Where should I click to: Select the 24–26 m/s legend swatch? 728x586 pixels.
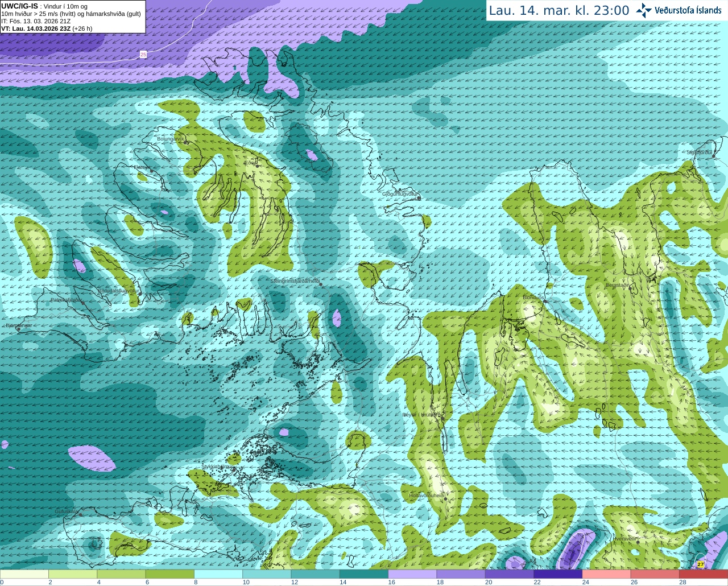coord(607,574)
